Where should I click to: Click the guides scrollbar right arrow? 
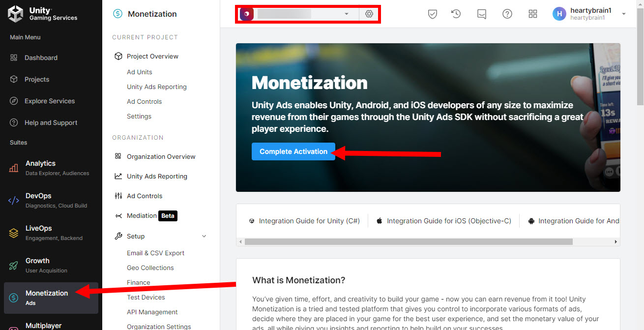[615, 242]
